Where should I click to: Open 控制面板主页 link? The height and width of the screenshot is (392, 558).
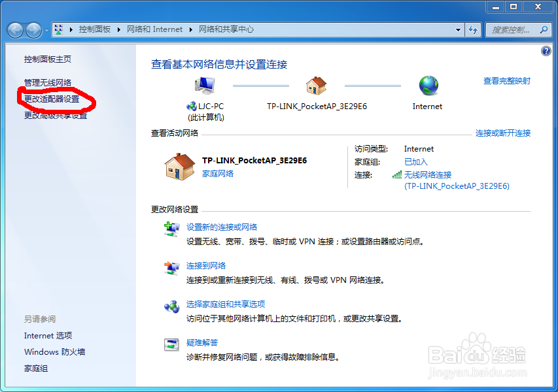tap(48, 59)
